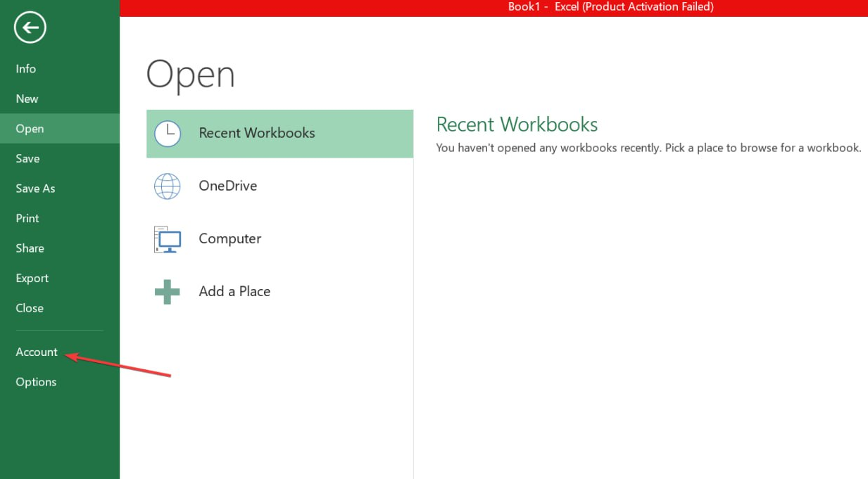Click the Add a Place label
The width and height of the screenshot is (868, 479).
click(234, 291)
